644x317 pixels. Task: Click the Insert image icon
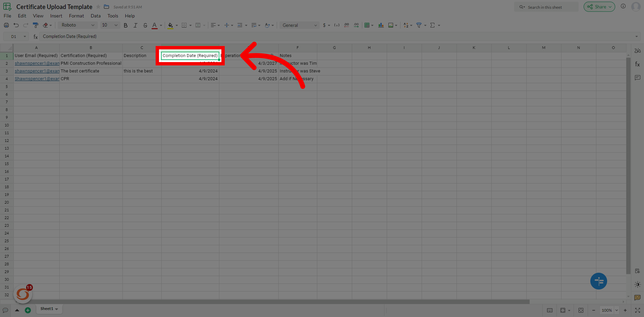pyautogui.click(x=391, y=25)
